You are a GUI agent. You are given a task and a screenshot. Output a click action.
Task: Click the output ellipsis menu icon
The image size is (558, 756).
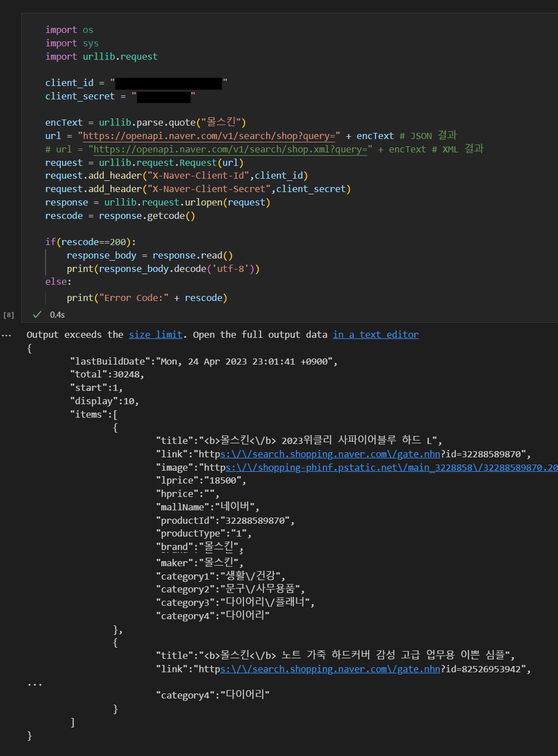pos(6,336)
